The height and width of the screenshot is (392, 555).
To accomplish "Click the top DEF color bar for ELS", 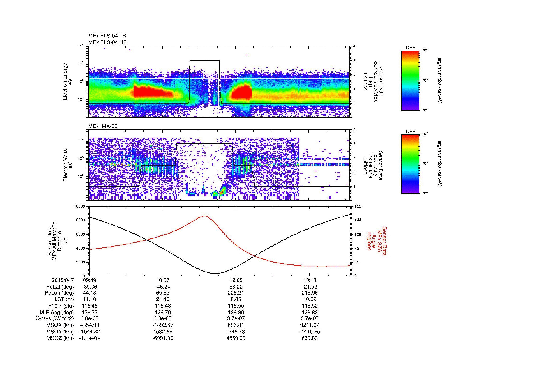I will (x=410, y=80).
